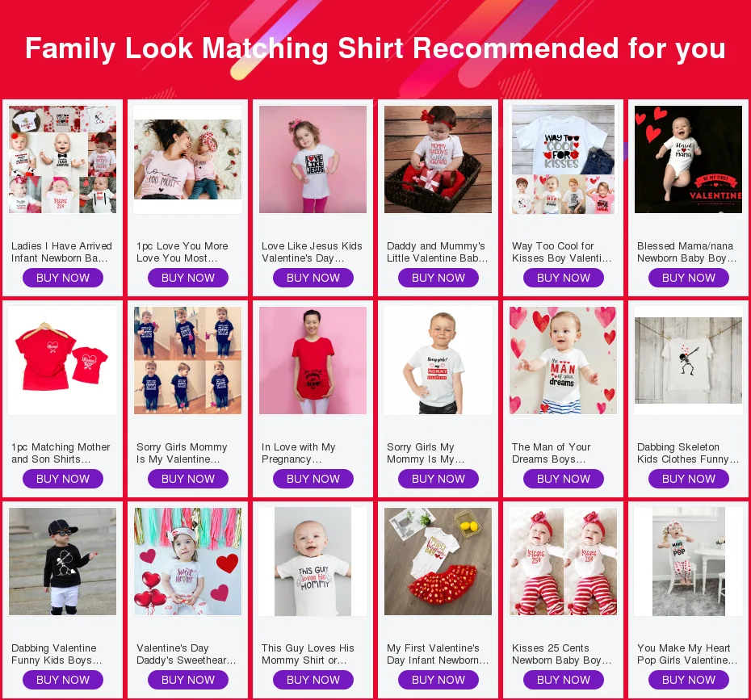Open the Blessed Mama/nana Newborn title link
This screenshot has width=751, height=700.
(687, 252)
